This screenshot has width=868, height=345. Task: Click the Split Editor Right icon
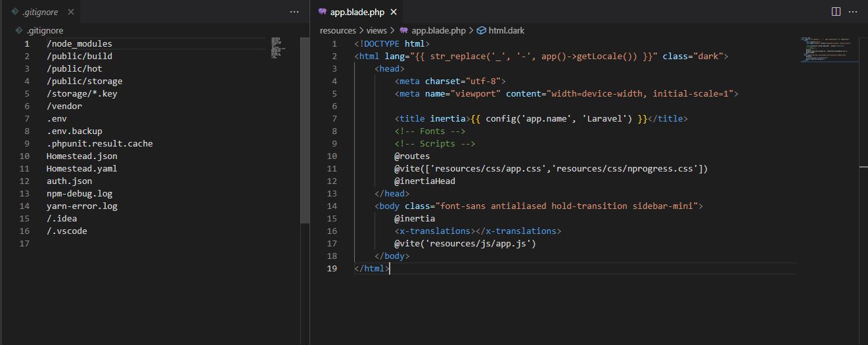click(836, 12)
